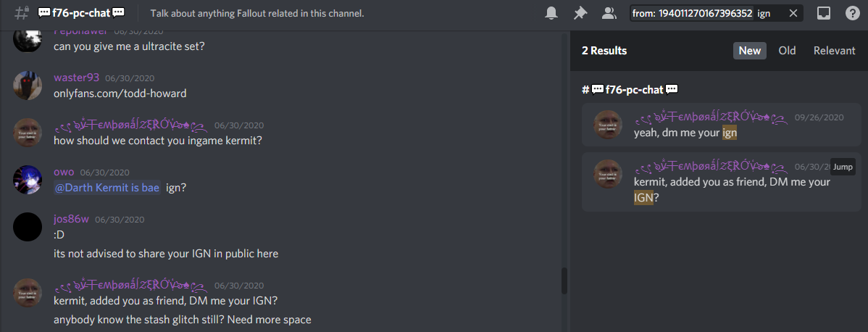
Task: Open the inbox icon
Action: [824, 13]
